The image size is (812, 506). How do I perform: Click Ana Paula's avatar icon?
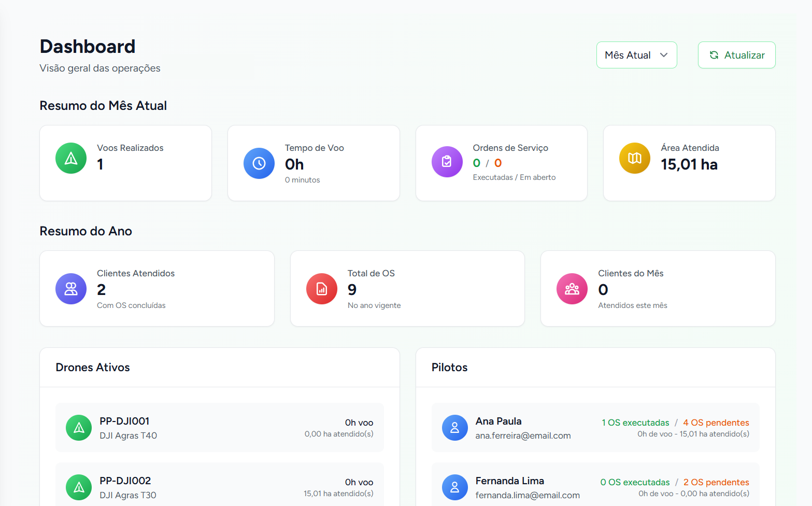[455, 428]
